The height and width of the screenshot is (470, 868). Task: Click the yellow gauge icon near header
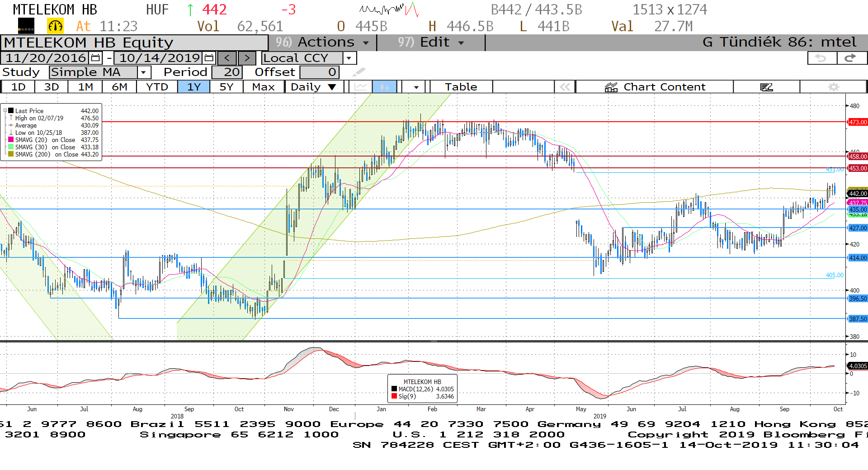click(56, 26)
